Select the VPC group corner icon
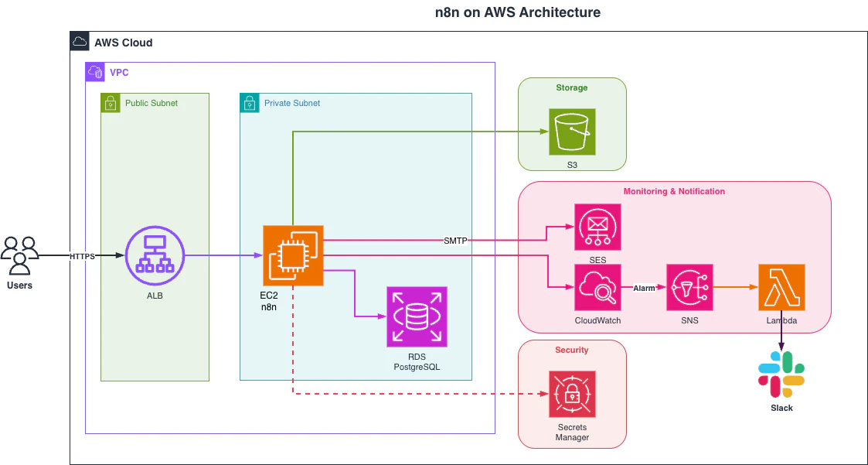 94,72
